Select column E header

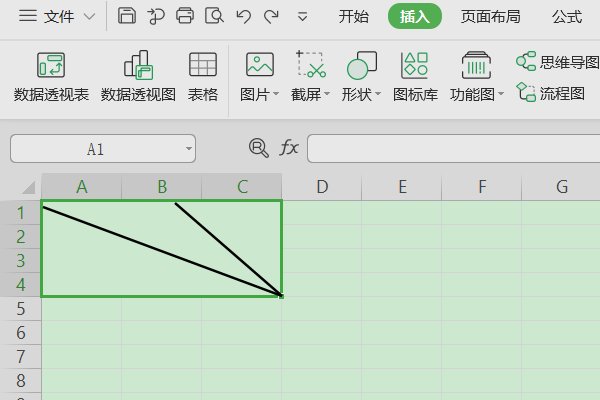pos(402,187)
